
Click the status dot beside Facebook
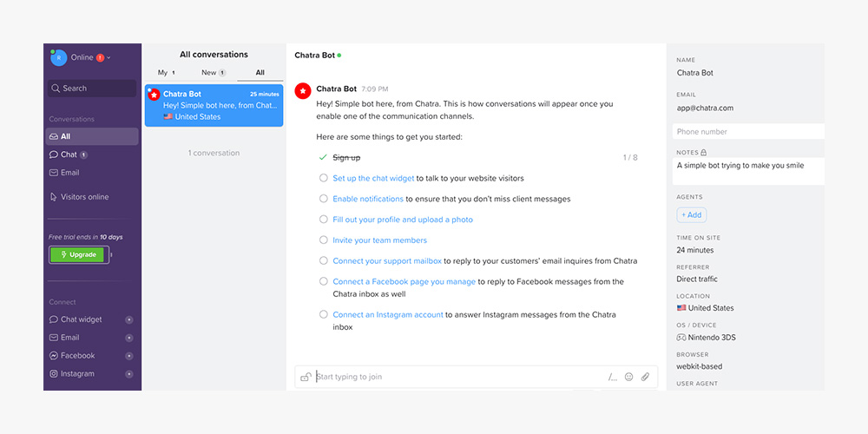(x=129, y=356)
